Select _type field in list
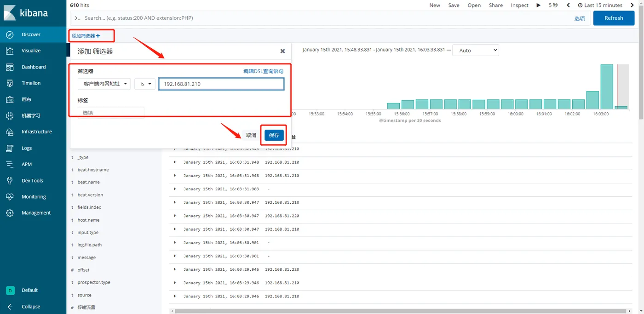 pos(83,157)
